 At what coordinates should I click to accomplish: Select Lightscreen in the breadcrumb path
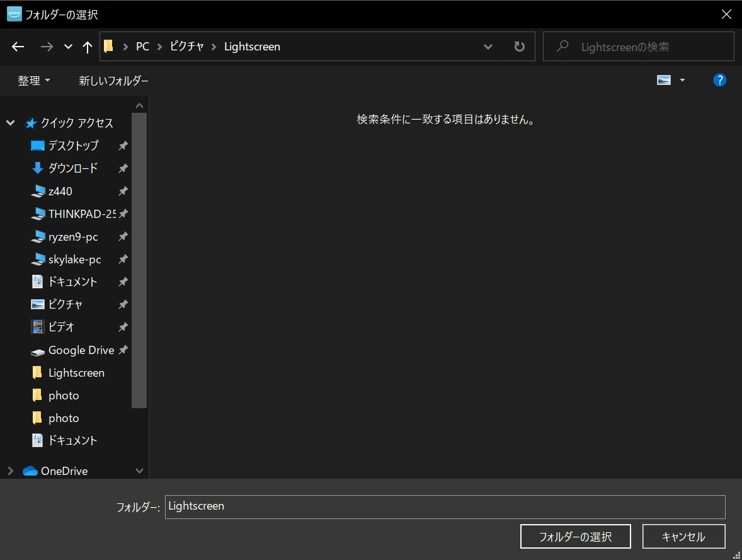[252, 47]
